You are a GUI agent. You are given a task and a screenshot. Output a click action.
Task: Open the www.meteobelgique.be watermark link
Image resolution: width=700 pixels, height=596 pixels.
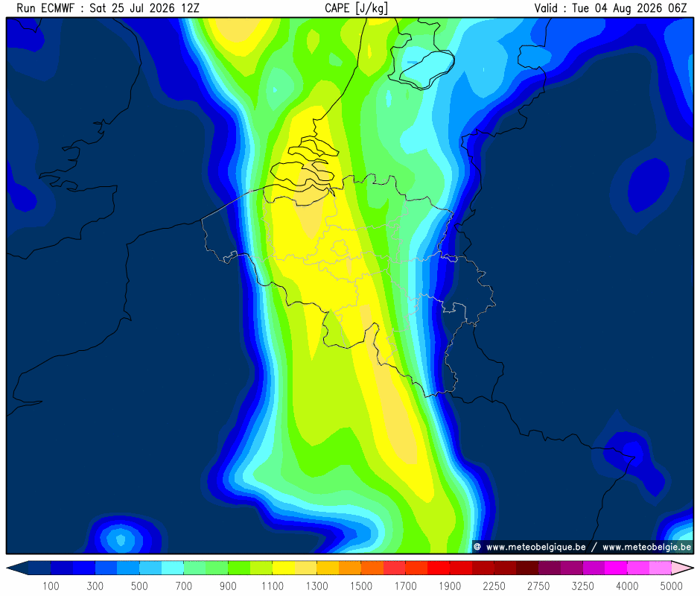click(535, 547)
